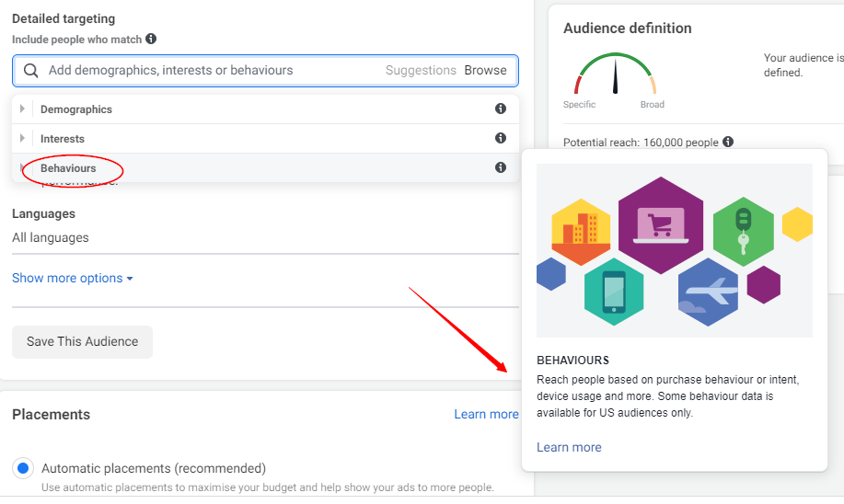Click info icon next to Potential reach

(x=728, y=142)
